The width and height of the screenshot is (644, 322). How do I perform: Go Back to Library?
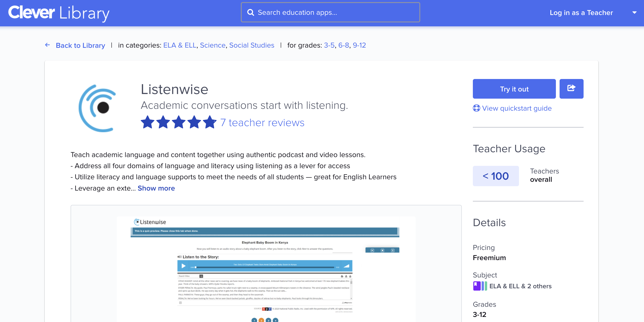[80, 45]
